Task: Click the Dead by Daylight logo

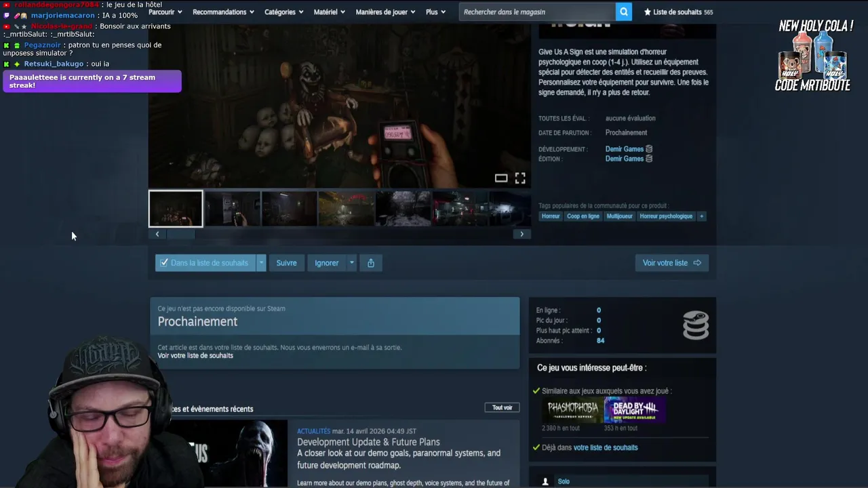Action: pyautogui.click(x=635, y=409)
